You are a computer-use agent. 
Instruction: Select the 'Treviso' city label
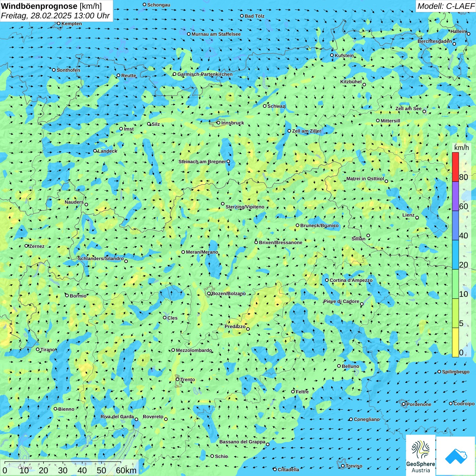click(354, 466)
